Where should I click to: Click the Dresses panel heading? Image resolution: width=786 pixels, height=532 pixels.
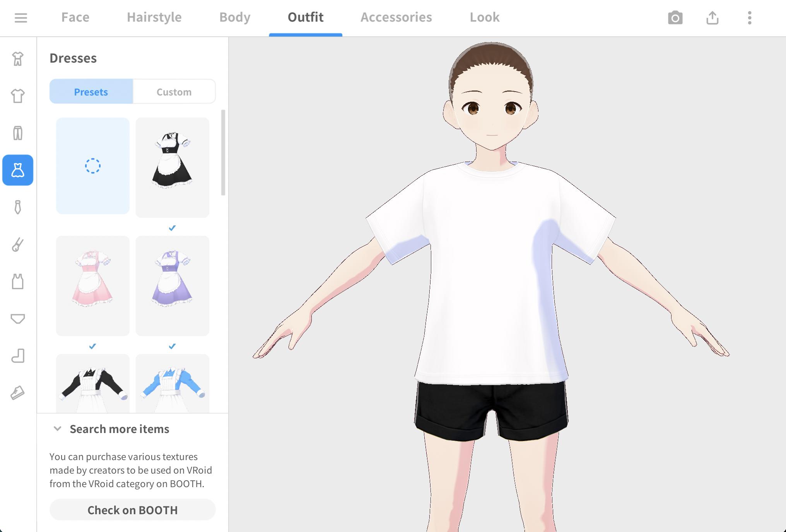pyautogui.click(x=73, y=58)
